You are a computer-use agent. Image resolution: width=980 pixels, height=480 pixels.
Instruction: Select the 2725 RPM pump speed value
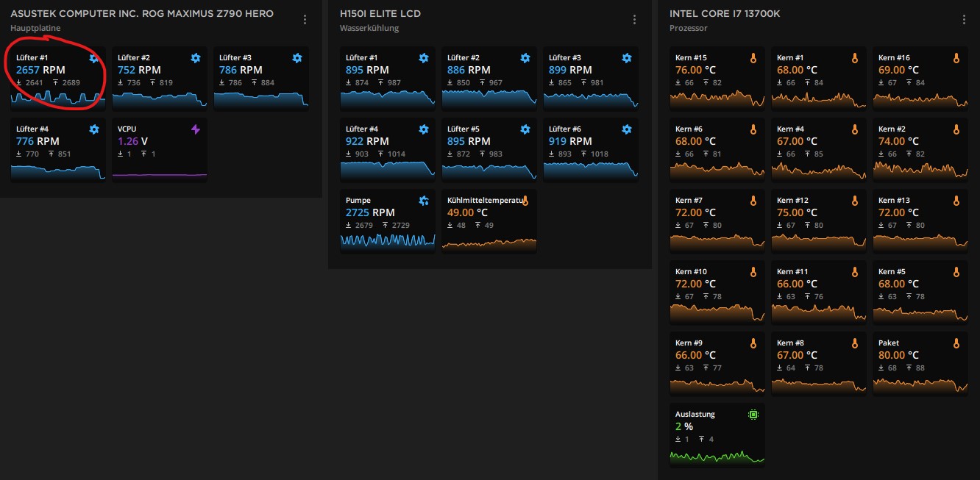370,212
